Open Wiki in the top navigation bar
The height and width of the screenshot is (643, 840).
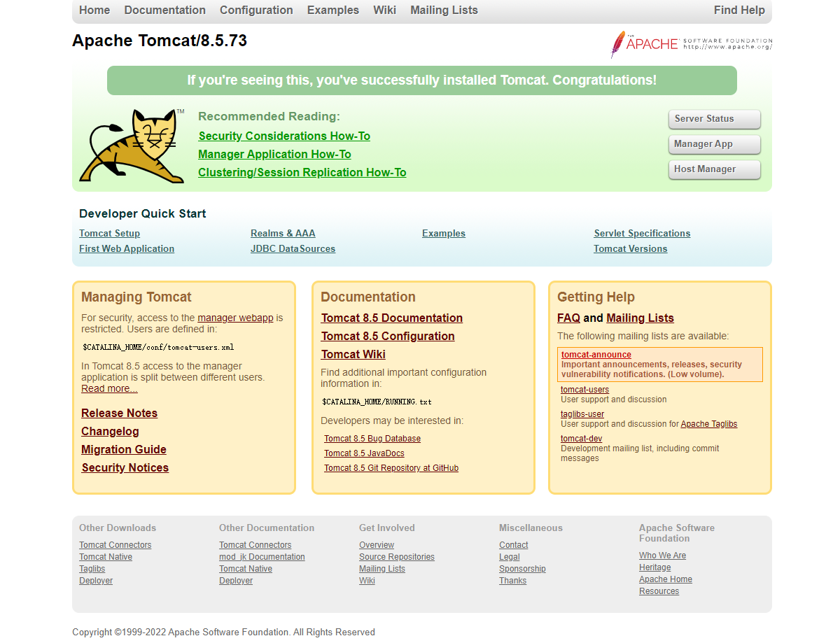click(x=384, y=10)
